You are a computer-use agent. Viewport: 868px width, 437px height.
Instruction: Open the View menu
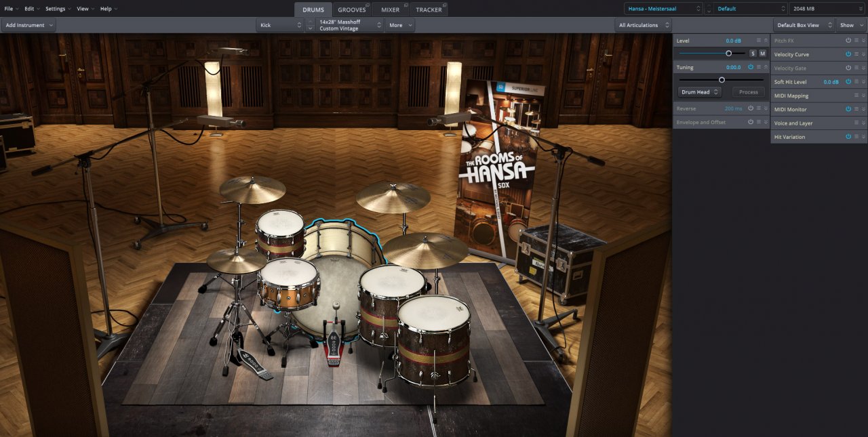85,9
